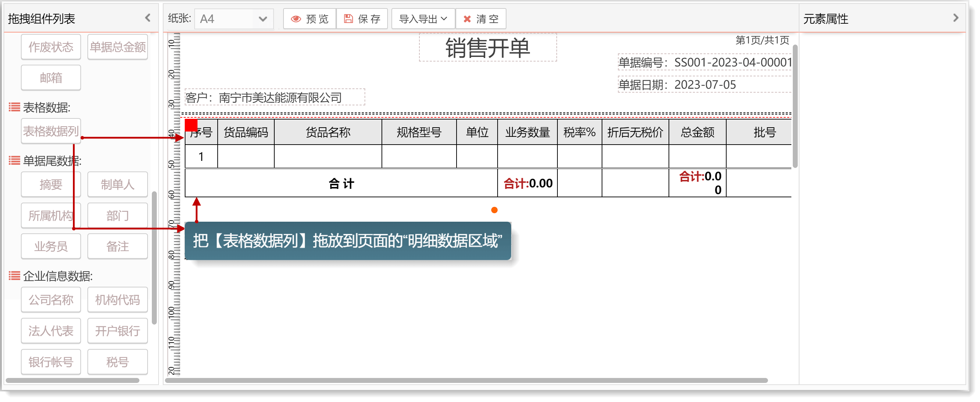Select the 单据总金额 component
The width and height of the screenshot is (980, 402).
118,47
